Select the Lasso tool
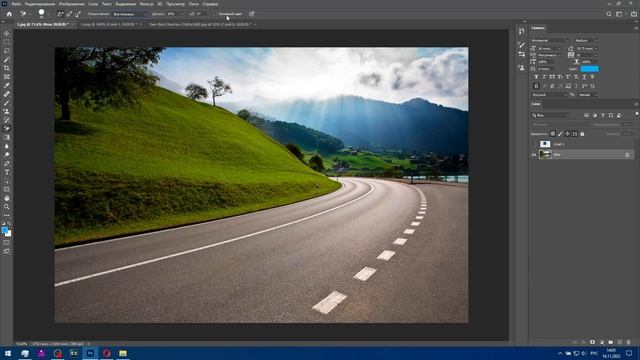640x360 pixels. click(7, 51)
